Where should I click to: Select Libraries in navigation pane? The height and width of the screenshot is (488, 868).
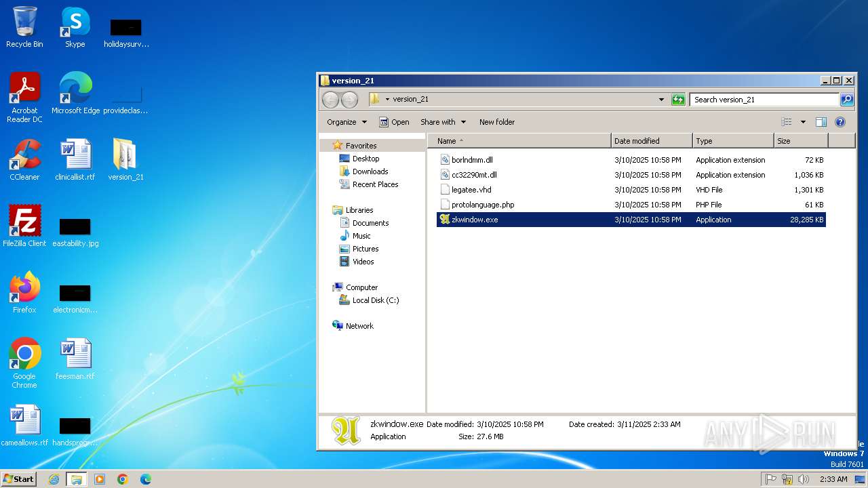click(x=353, y=210)
